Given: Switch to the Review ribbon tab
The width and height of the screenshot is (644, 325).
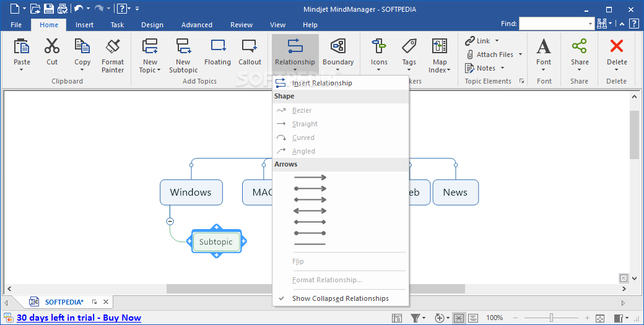Looking at the screenshot, I should click(241, 25).
